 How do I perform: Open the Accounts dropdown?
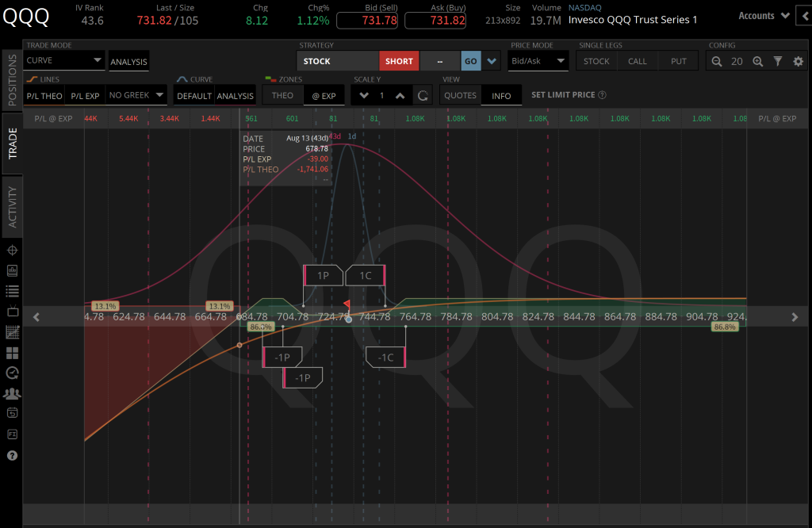pos(764,16)
